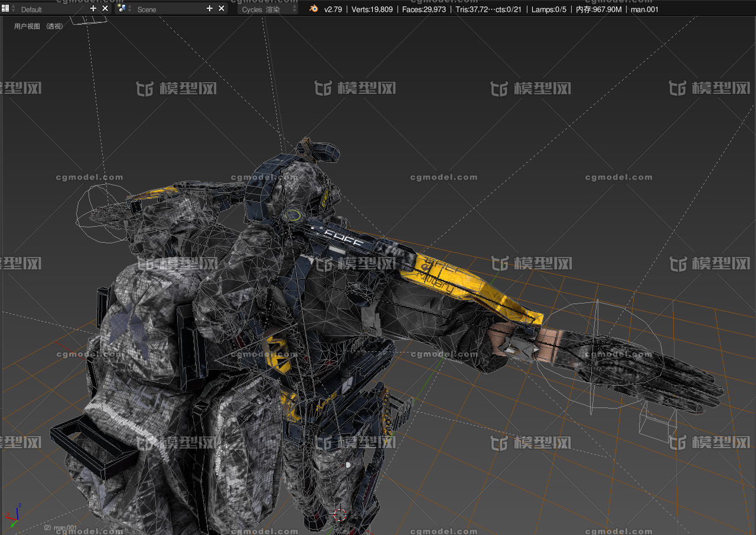Add a new screen layout next to Default
Viewport: 756px width, 535px height.
click(x=93, y=9)
